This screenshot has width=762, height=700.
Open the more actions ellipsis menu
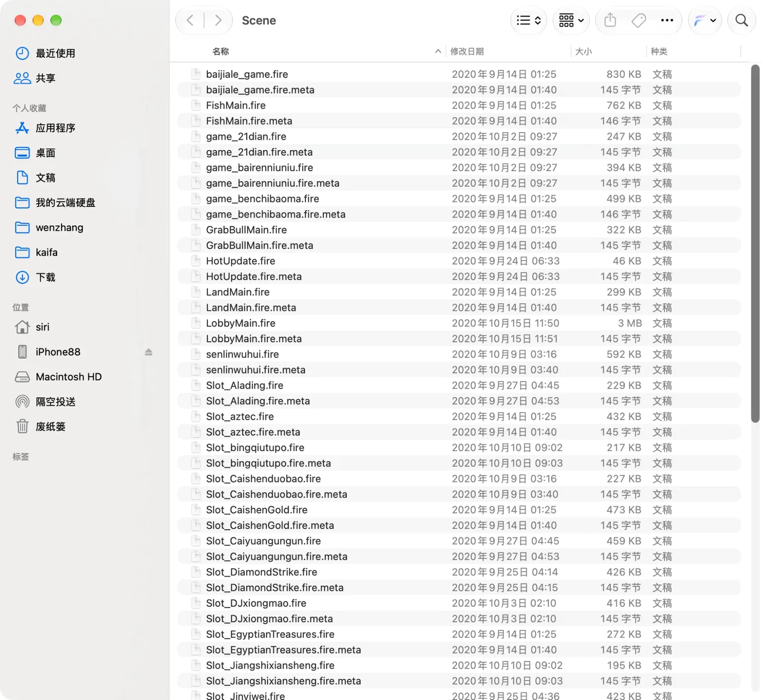(667, 21)
